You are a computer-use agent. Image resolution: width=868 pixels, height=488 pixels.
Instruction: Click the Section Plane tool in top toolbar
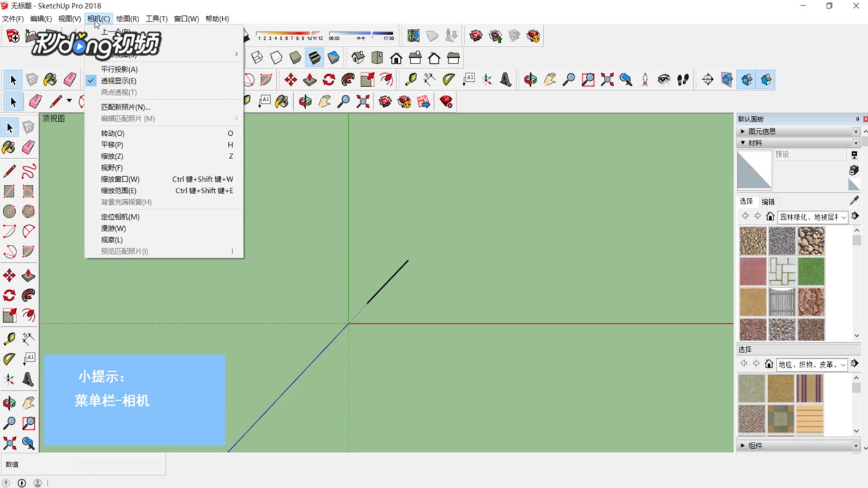pos(707,80)
